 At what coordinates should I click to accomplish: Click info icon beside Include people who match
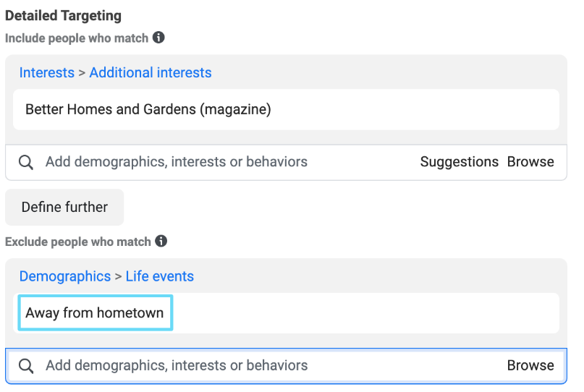[158, 38]
